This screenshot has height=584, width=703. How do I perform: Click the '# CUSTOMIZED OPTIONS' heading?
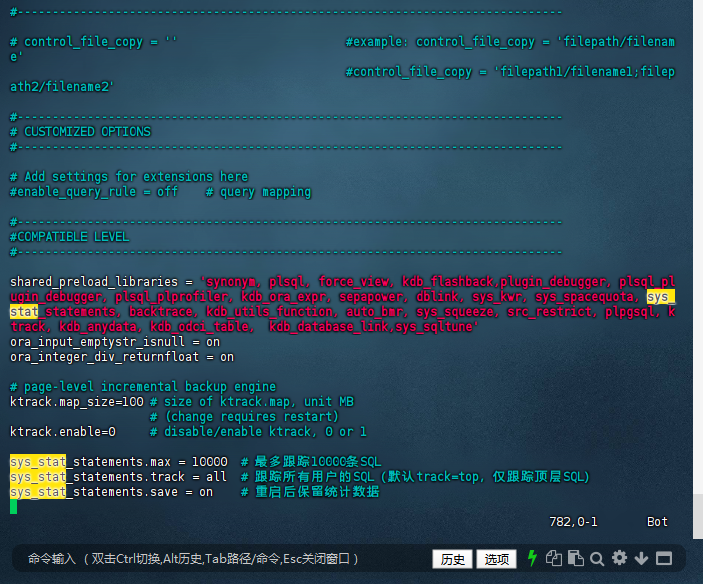[81, 132]
